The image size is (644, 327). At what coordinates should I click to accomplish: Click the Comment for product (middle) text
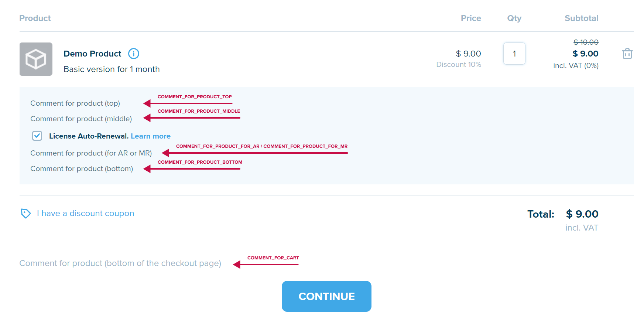click(81, 119)
